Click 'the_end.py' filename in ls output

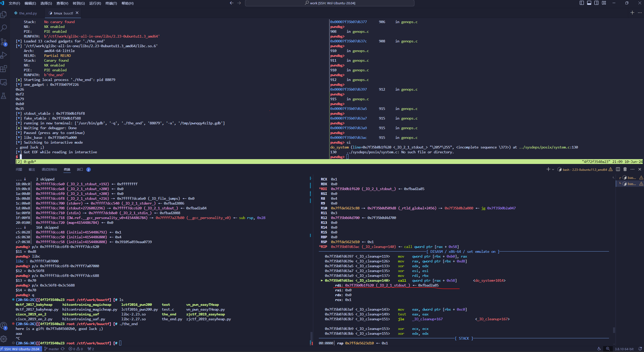pos(172,319)
